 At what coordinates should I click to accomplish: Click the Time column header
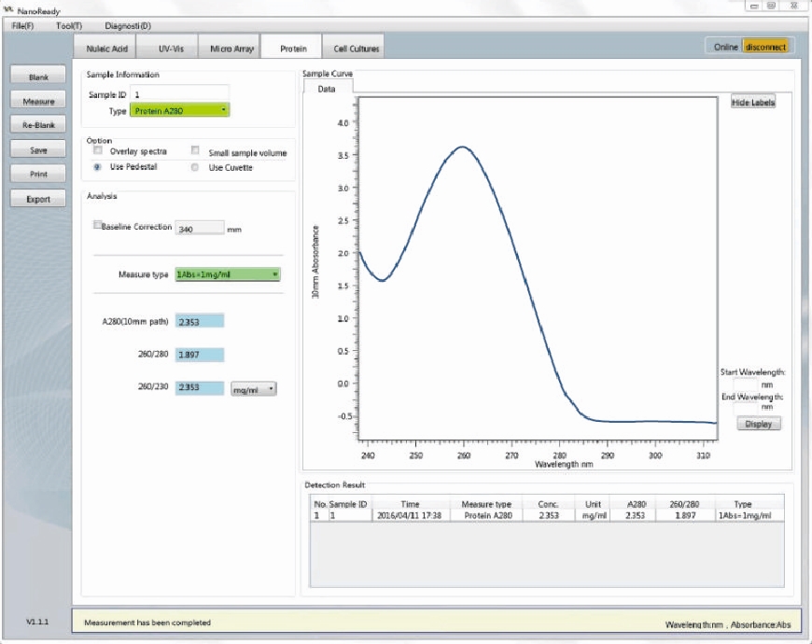(x=410, y=504)
